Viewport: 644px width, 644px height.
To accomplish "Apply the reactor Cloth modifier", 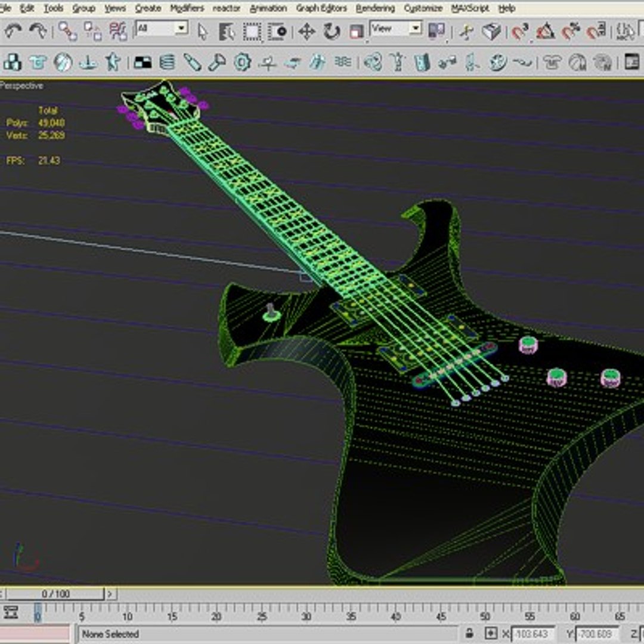I will [552, 63].
